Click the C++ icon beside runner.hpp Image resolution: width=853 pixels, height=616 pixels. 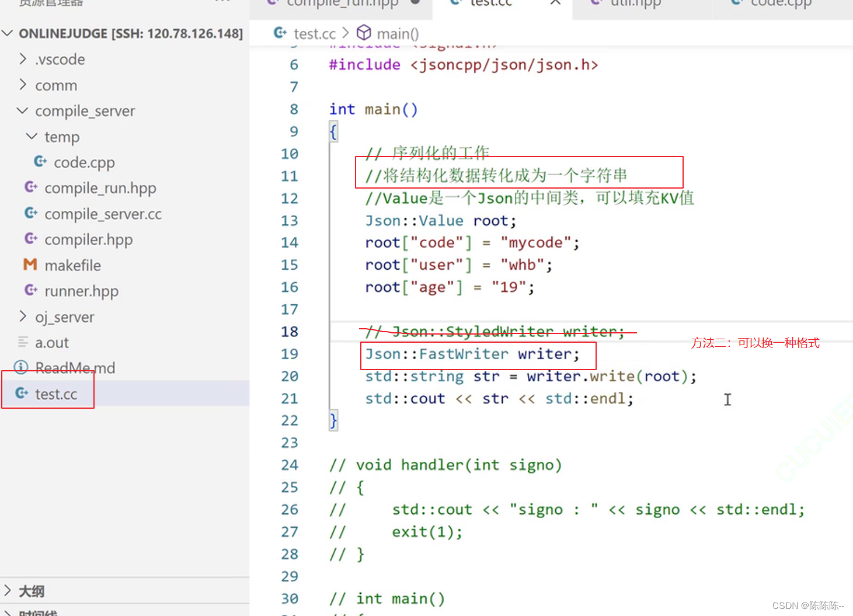(31, 290)
